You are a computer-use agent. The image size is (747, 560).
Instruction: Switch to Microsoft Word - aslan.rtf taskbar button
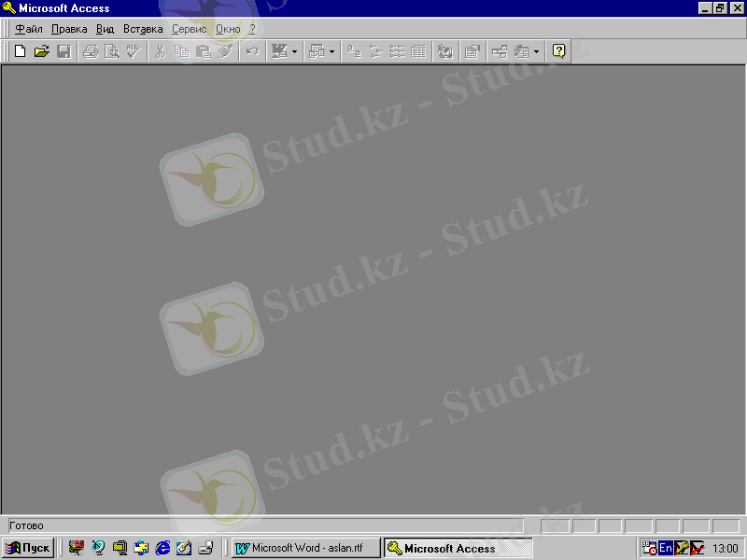tap(306, 548)
